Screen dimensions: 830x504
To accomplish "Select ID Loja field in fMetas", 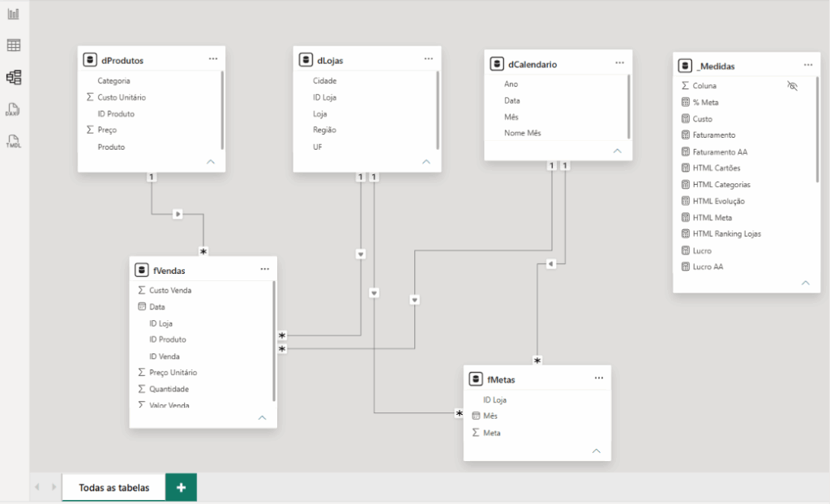I will [495, 399].
